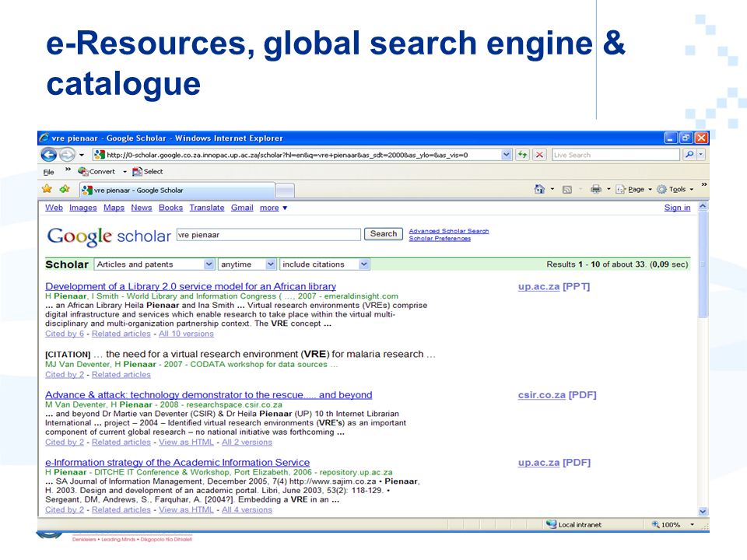747x560 pixels.
Task: Open the search provider dropdown arrow
Action: click(701, 154)
